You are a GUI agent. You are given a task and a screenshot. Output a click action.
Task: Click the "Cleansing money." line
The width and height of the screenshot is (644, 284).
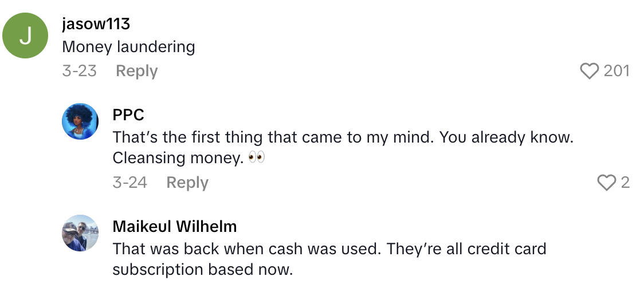[x=178, y=157]
